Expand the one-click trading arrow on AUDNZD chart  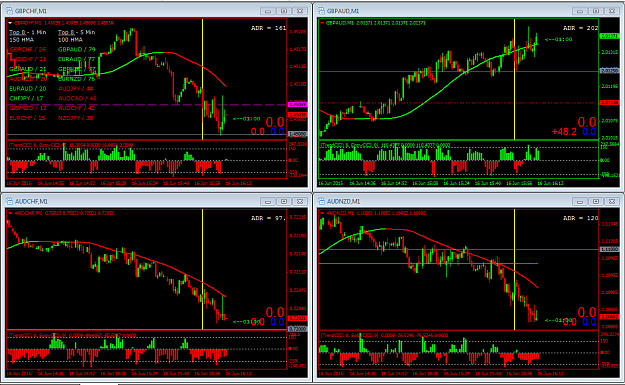pos(322,214)
